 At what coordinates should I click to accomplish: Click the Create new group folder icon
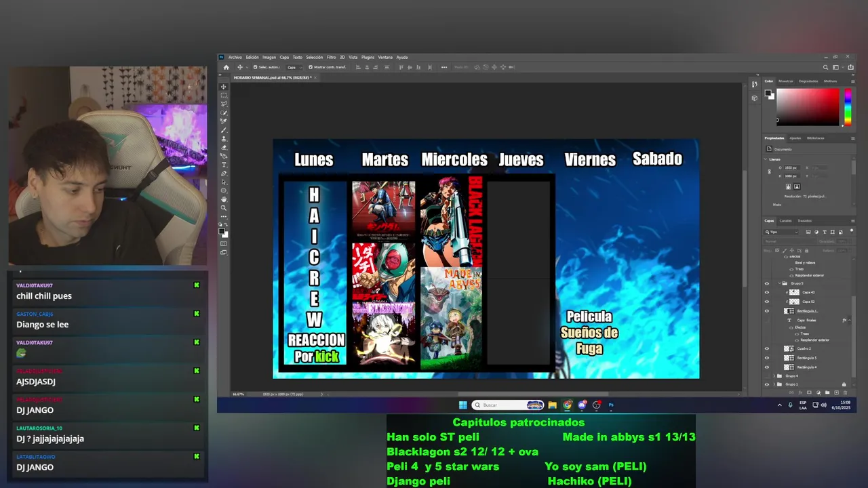(827, 392)
